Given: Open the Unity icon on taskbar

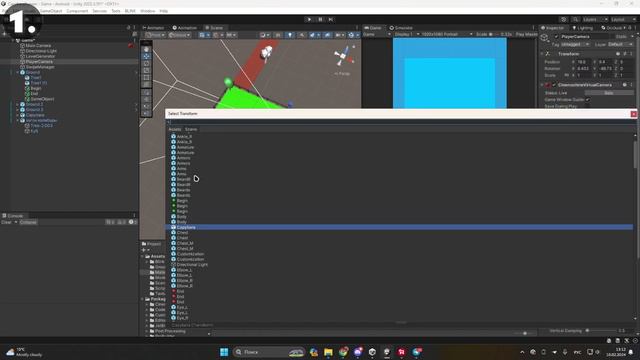Looking at the screenshot, I should click(x=372, y=352).
